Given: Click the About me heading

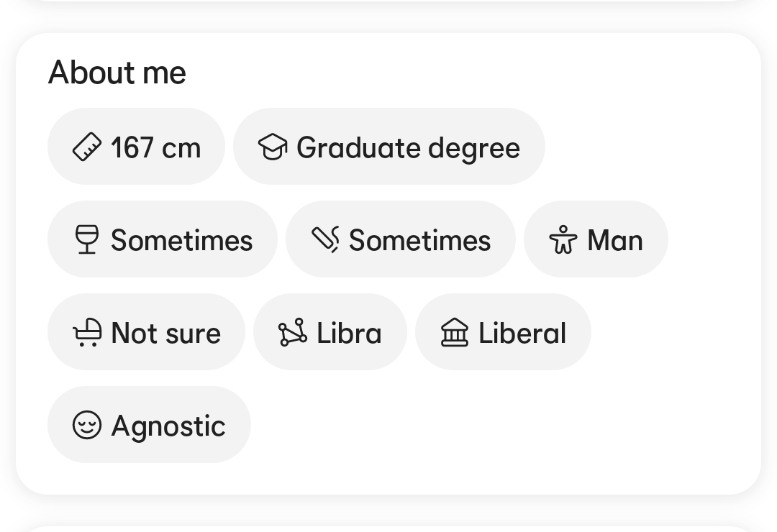Looking at the screenshot, I should [x=117, y=73].
